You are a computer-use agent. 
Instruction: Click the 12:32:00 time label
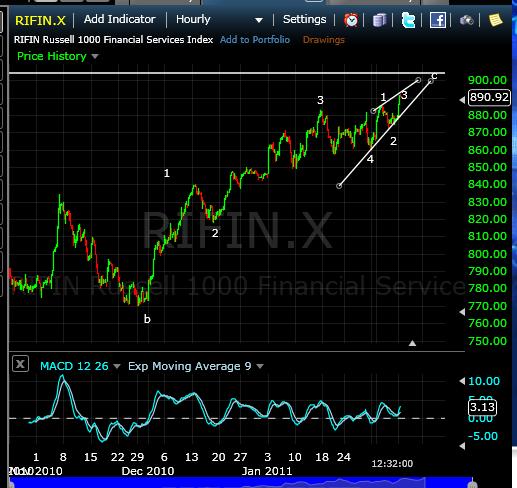coord(392,463)
